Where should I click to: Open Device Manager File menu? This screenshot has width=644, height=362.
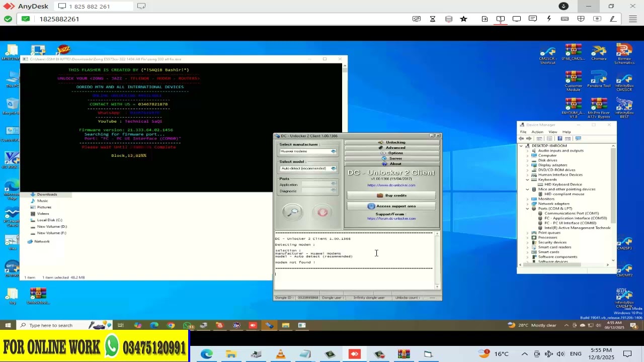(x=523, y=132)
